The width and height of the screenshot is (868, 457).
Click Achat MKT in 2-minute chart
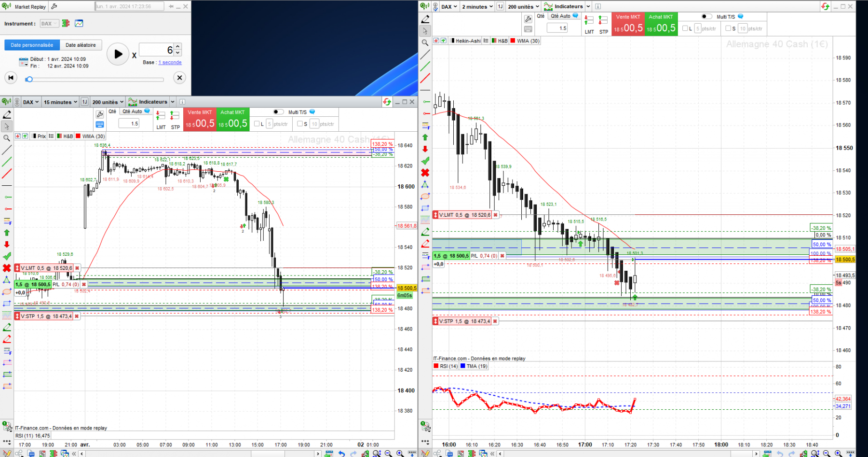661,24
